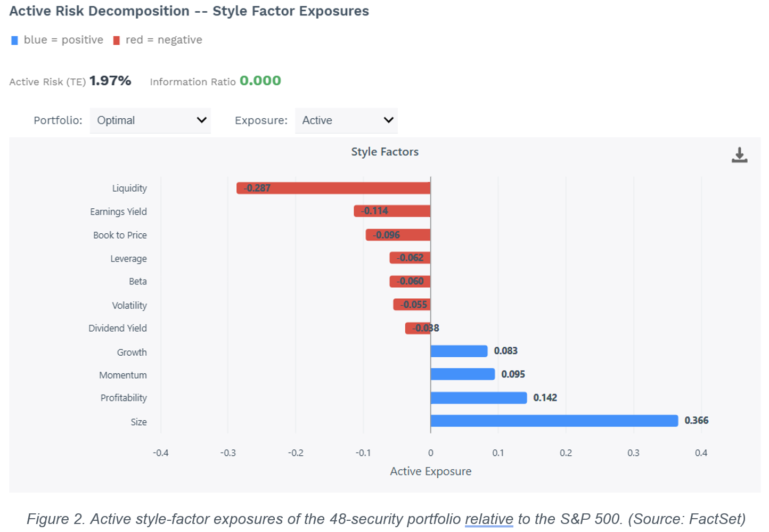Click the 0.095 value label

pyautogui.click(x=513, y=374)
